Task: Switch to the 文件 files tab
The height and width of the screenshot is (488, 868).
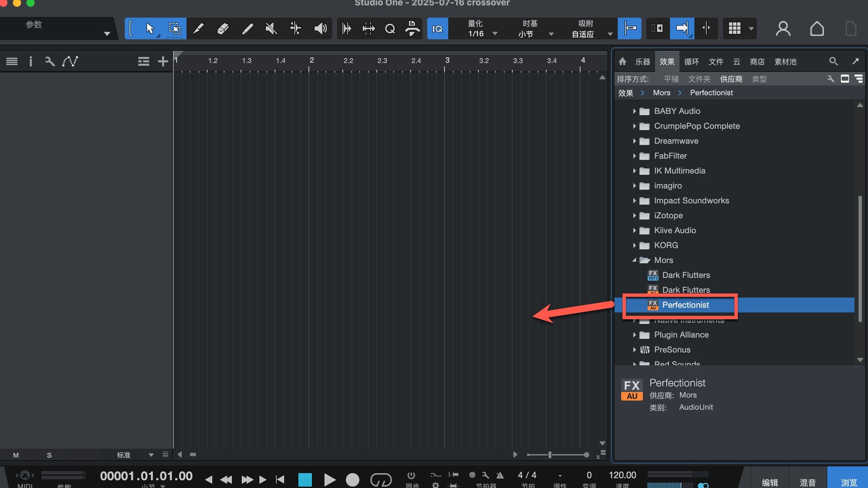Action: pos(716,62)
